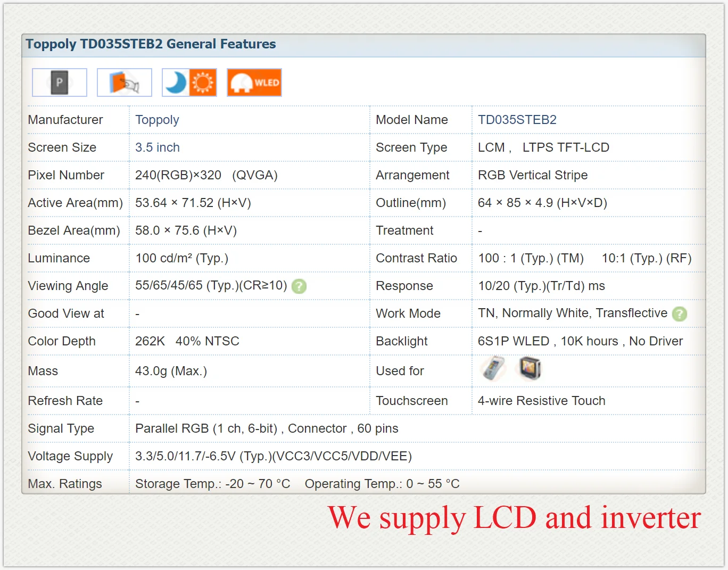Click the portable display Used for icon
Image resolution: width=728 pixels, height=570 pixels.
(x=530, y=368)
